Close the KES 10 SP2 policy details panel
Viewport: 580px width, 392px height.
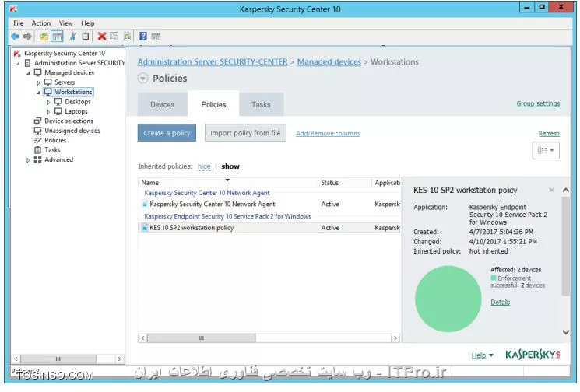pos(551,190)
